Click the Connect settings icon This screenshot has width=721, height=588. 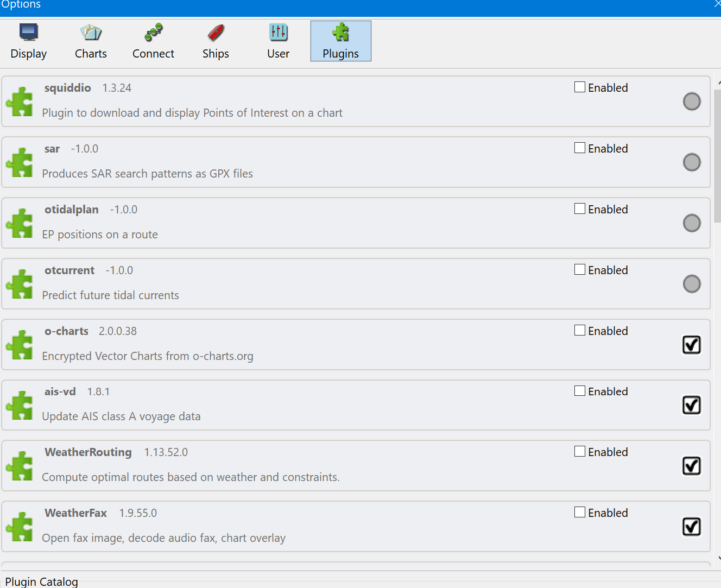tap(153, 33)
